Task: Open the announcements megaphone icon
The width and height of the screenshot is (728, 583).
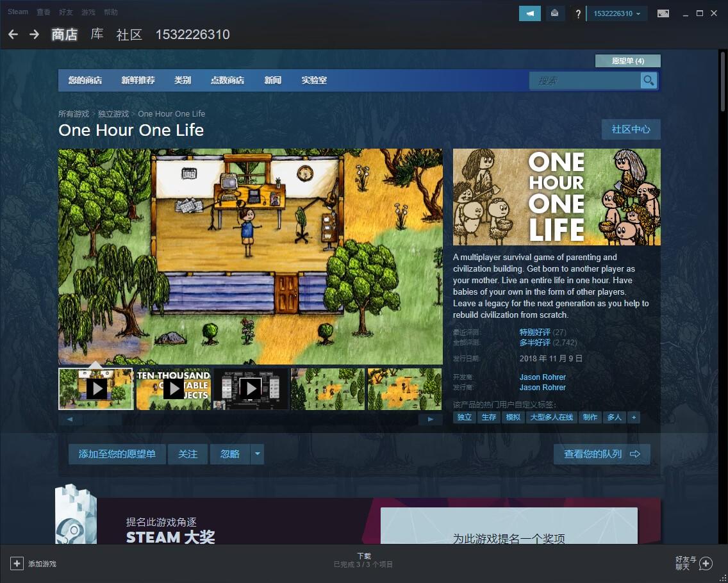Action: [x=530, y=13]
